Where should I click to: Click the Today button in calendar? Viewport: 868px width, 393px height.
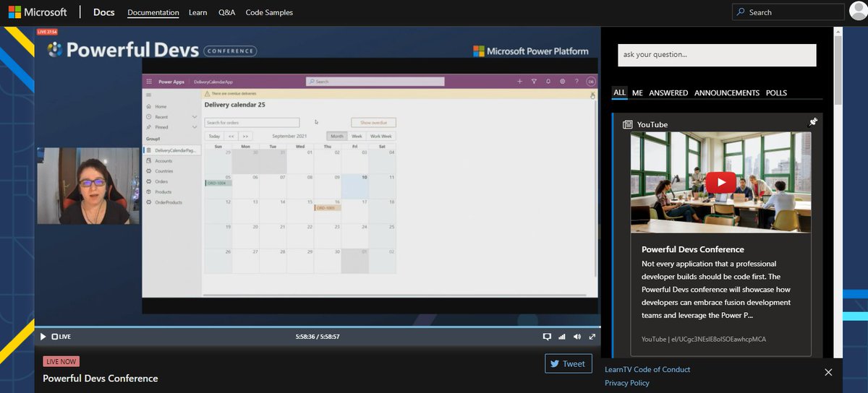tap(214, 136)
